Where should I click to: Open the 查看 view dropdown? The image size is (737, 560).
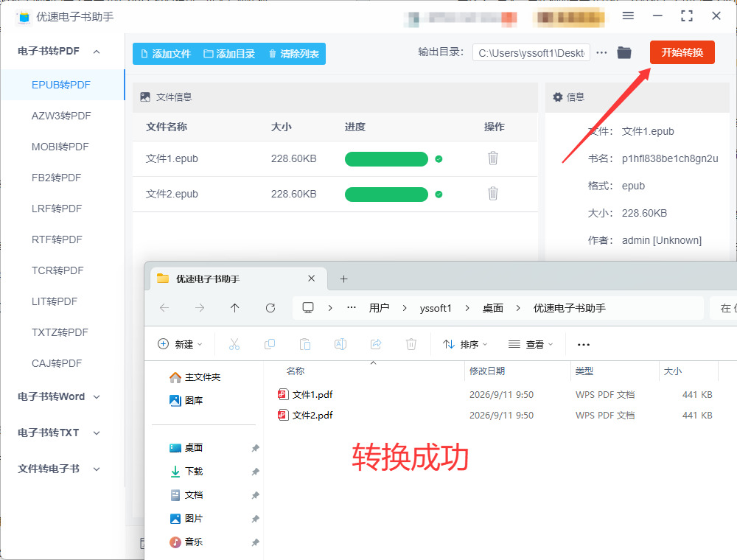click(531, 344)
